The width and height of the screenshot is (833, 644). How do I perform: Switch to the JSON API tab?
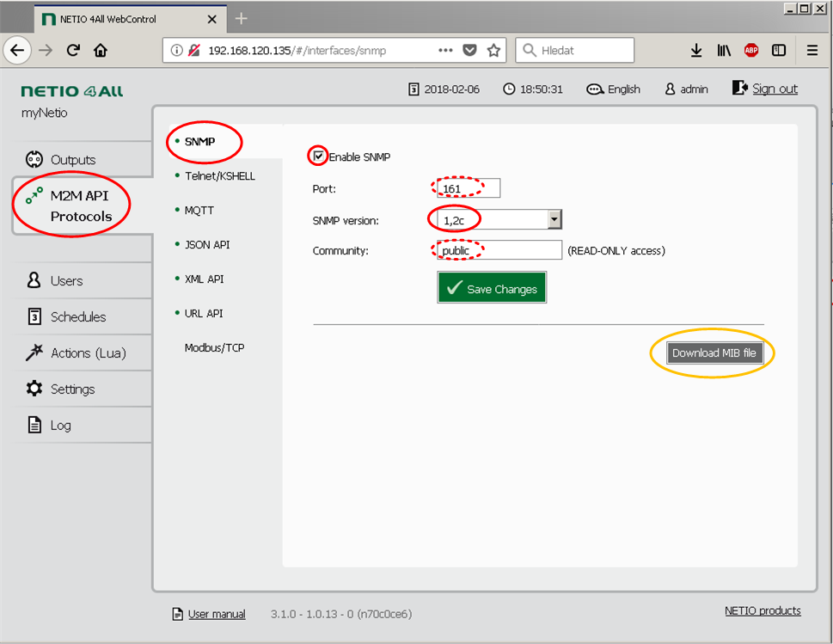coord(206,245)
